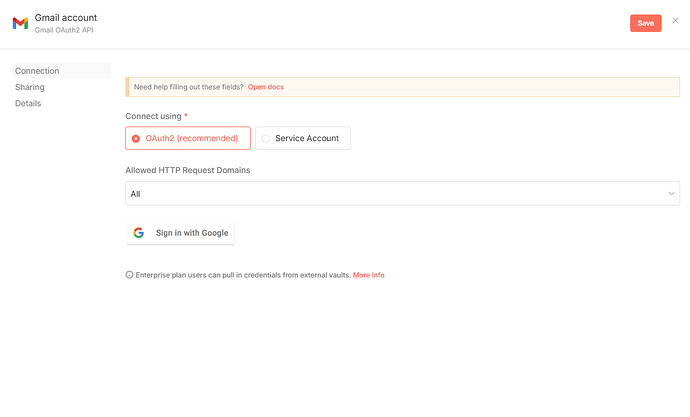
Task: Close the Gmail account credential dialog
Action: (x=675, y=21)
